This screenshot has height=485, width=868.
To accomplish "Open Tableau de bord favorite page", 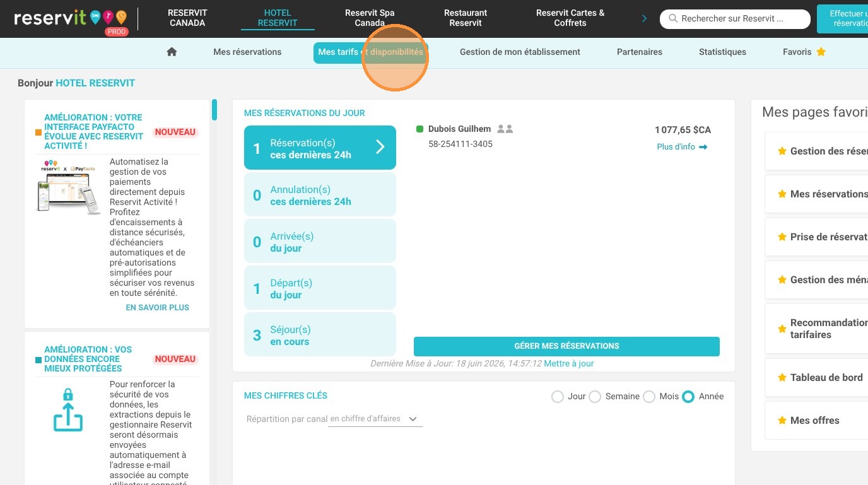I will tap(816, 378).
